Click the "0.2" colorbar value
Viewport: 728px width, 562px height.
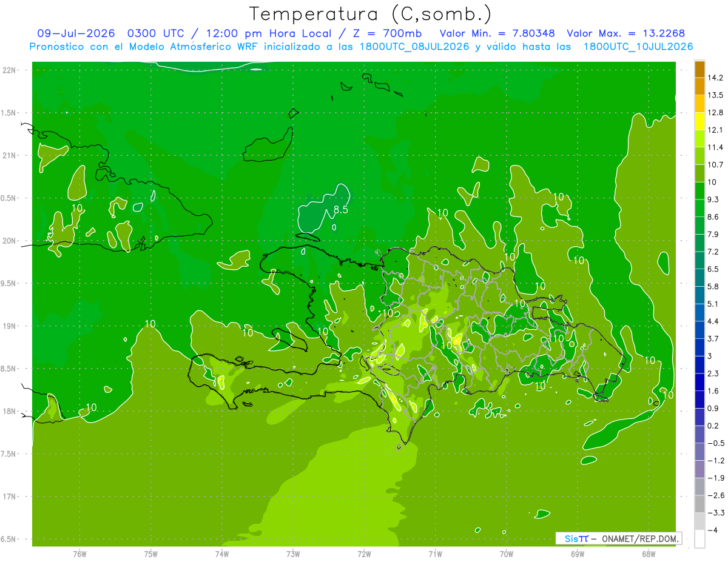point(713,426)
